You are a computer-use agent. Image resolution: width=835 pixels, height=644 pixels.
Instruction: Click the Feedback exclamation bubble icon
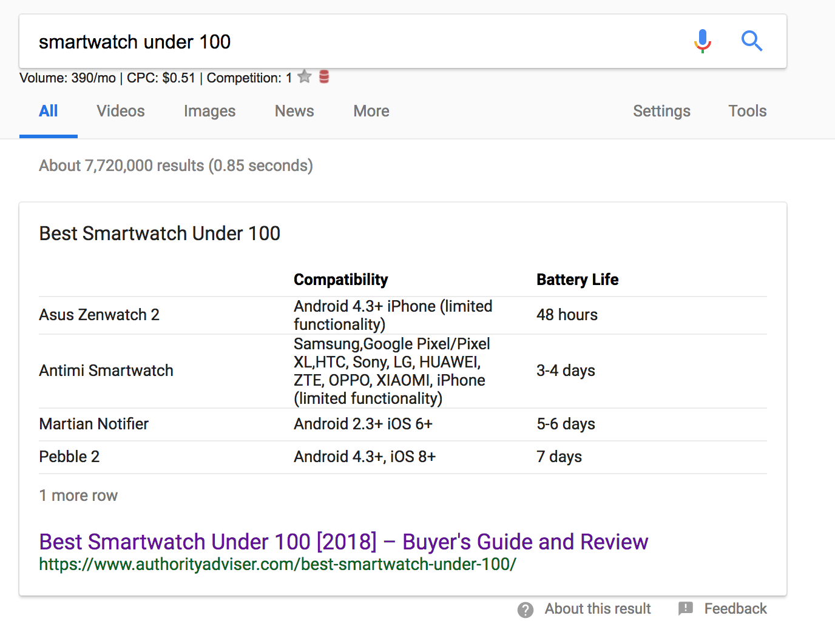point(686,609)
